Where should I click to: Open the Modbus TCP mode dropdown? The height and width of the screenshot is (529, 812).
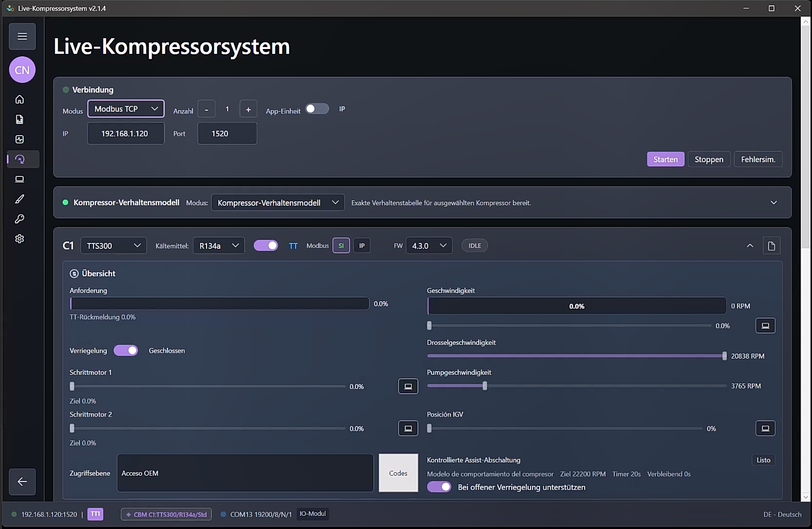coord(126,109)
